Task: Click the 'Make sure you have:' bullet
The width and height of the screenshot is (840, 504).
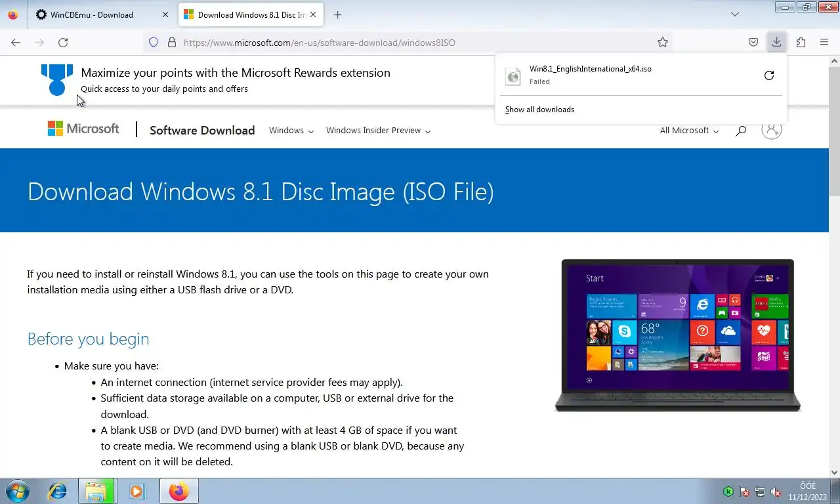Action: [x=111, y=366]
